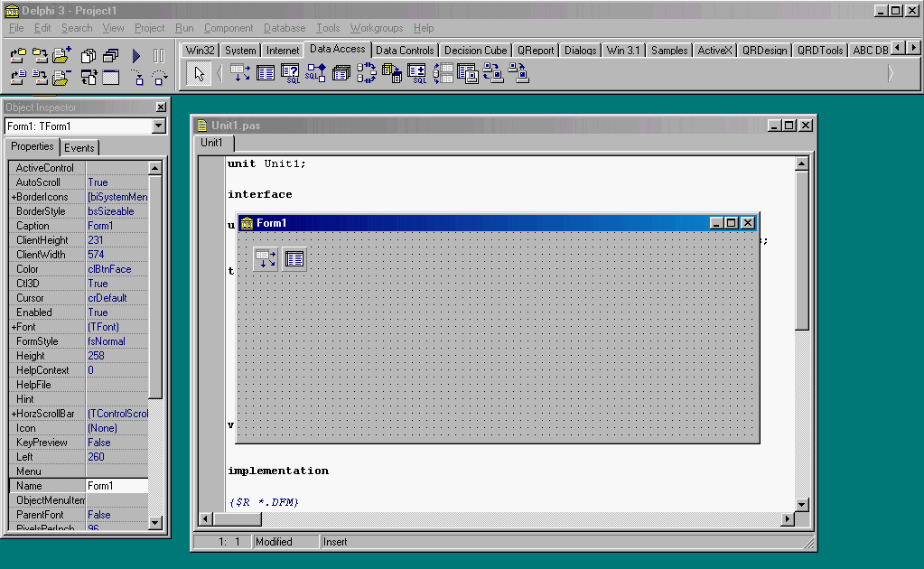
Task: Click Add File to Project icon
Action: pyautogui.click(x=62, y=55)
